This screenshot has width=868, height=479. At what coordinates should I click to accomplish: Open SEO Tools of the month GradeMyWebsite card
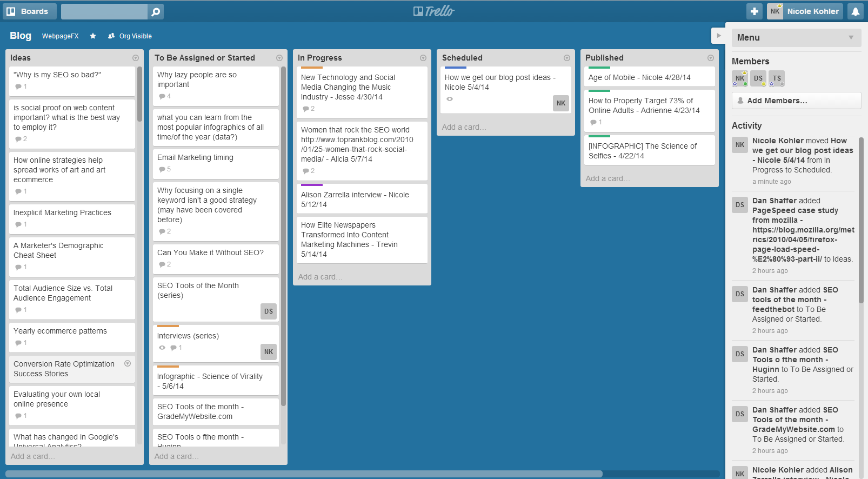216,411
